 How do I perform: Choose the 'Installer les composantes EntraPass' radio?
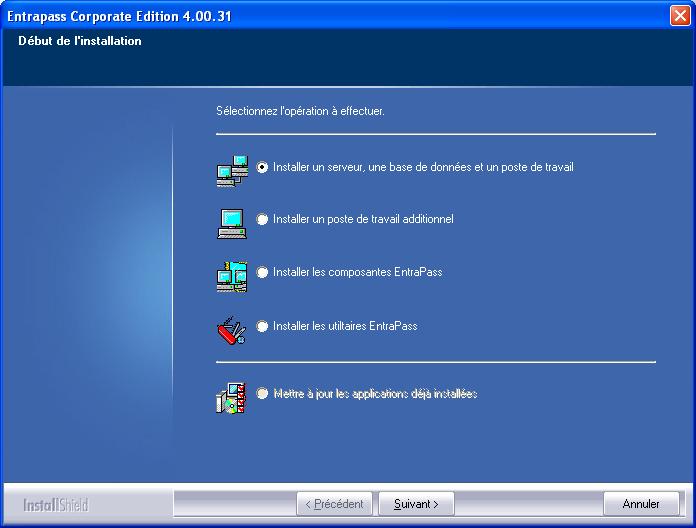coord(262,272)
